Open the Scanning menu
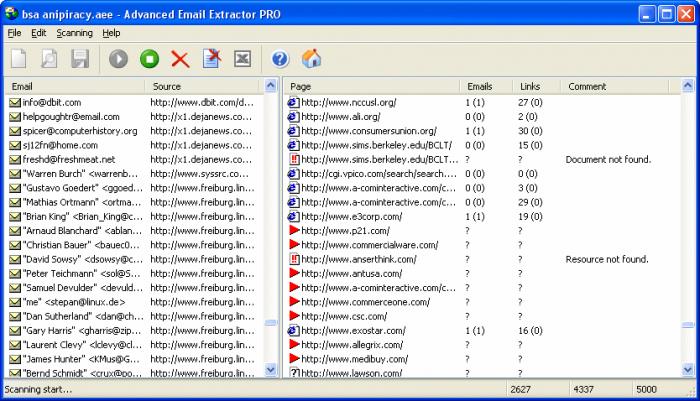 tap(74, 33)
